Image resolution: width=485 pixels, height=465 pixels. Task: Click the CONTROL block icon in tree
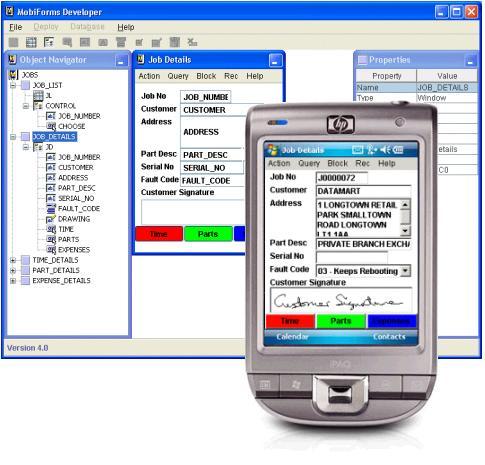click(x=38, y=106)
